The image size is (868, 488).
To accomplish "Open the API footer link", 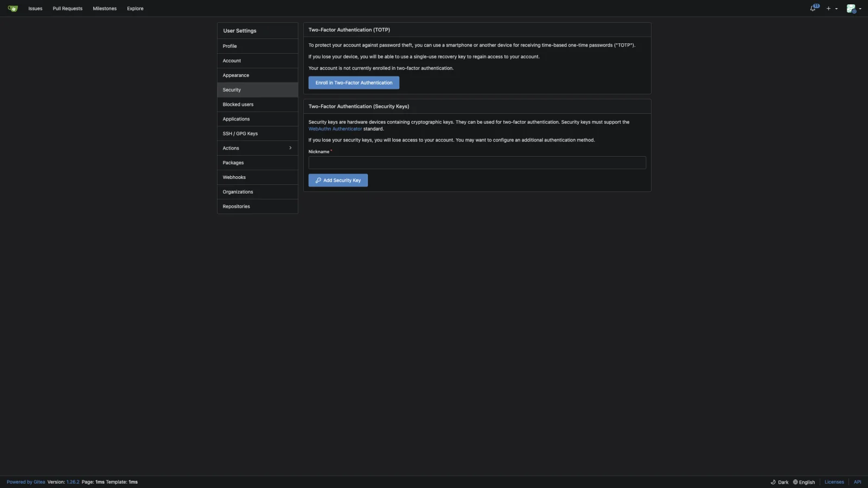I will 857,482.
